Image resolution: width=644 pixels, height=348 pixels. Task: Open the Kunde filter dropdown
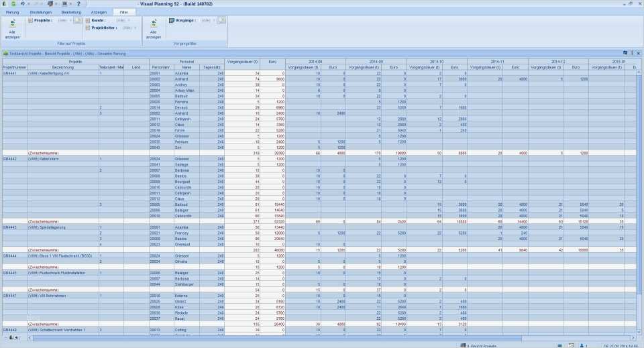click(x=122, y=20)
